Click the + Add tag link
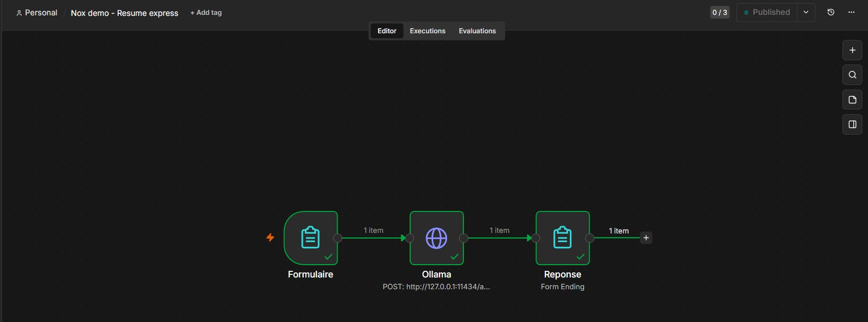This screenshot has width=868, height=322. pyautogui.click(x=206, y=13)
